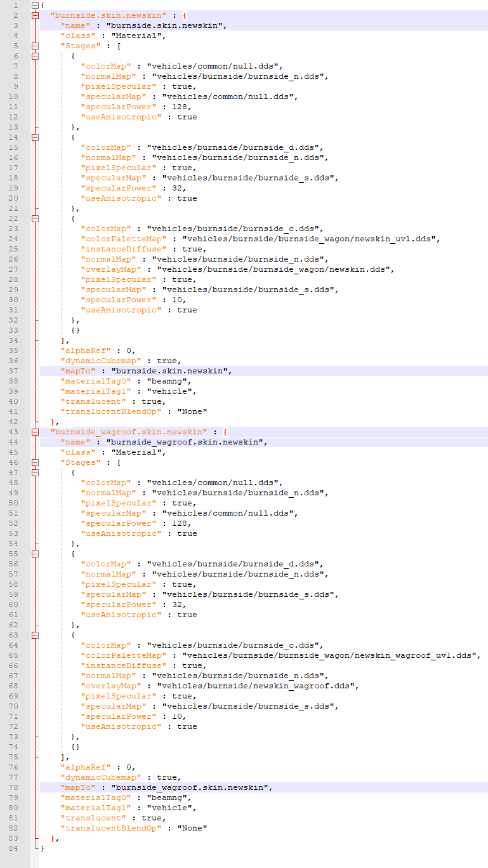Click the "burnside_wagroof.skin.newskin" mapTo value on line 78

coord(192,787)
